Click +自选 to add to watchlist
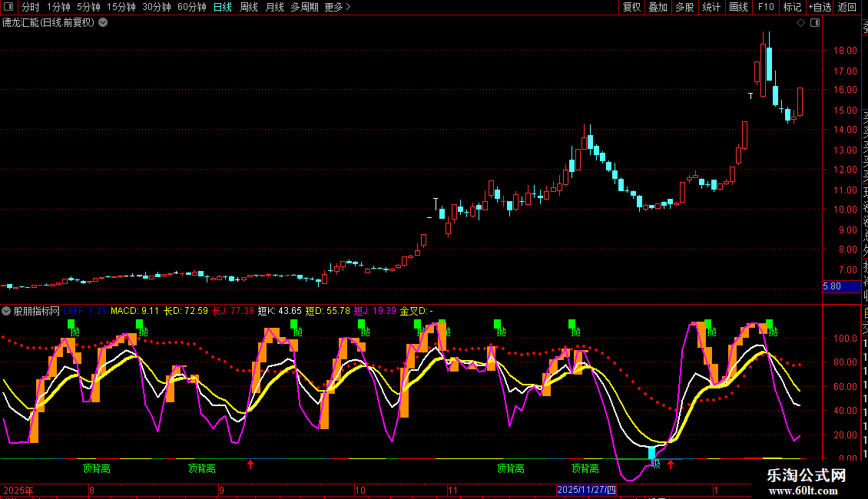Image resolution: width=868 pixels, height=499 pixels. [x=820, y=7]
